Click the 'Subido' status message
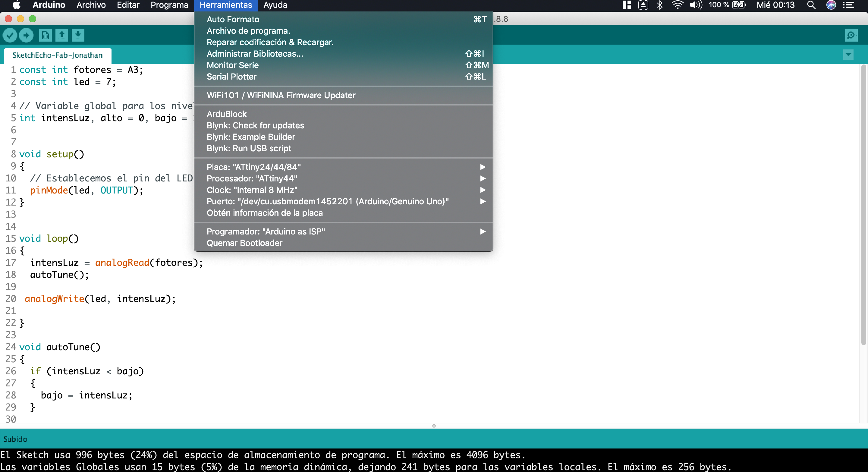 pyautogui.click(x=15, y=439)
